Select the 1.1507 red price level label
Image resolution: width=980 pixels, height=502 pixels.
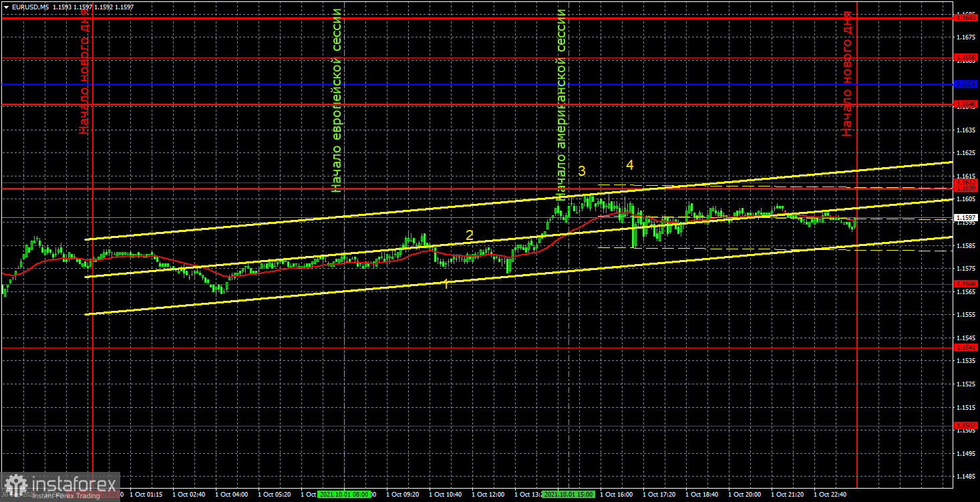pyautogui.click(x=966, y=425)
